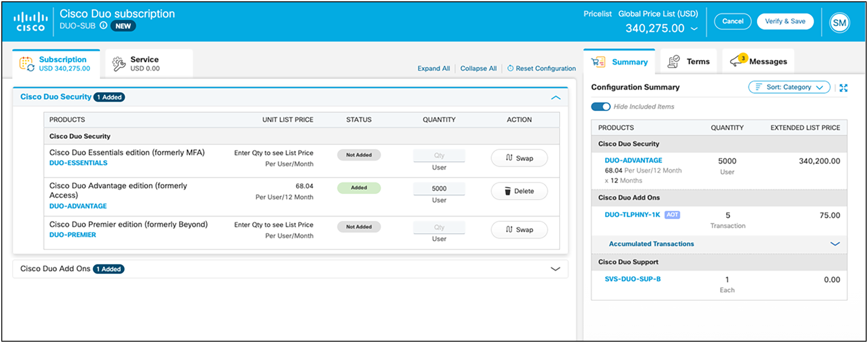Click Verify & Save button

(785, 21)
